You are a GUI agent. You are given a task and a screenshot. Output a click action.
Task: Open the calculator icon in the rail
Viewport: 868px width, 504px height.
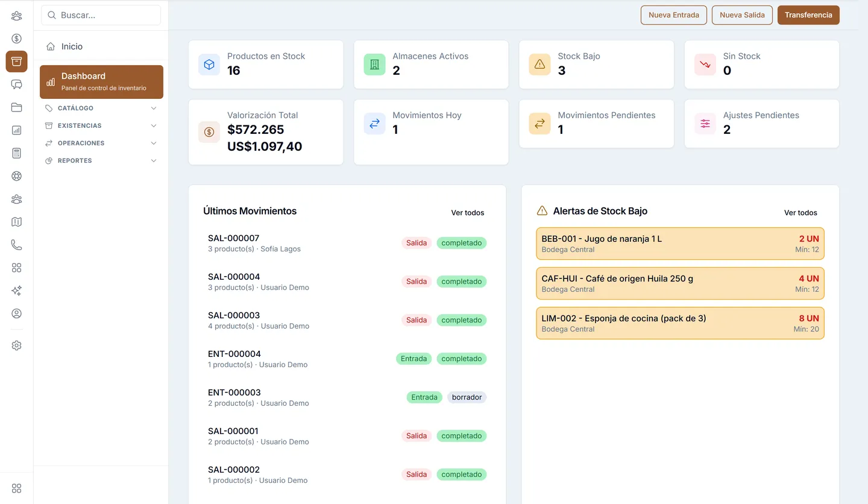tap(16, 153)
